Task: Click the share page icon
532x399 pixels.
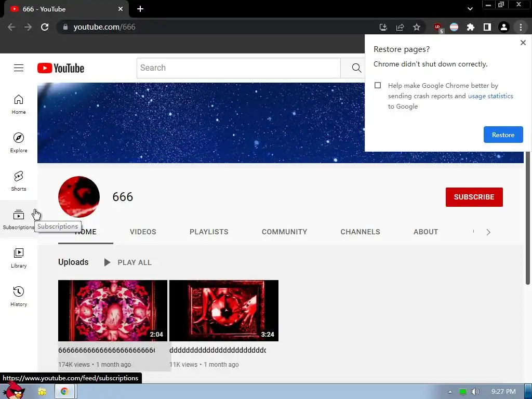Action: (x=400, y=27)
